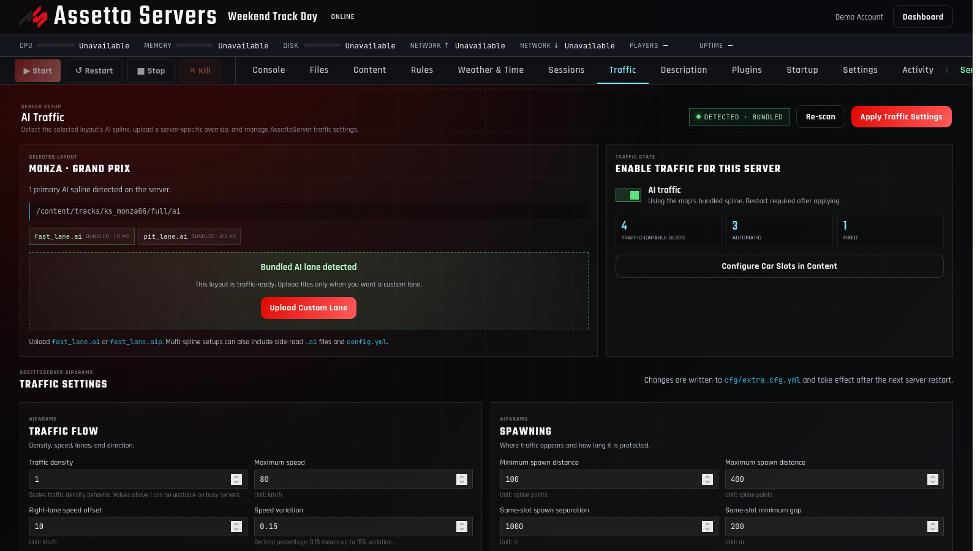The width and height of the screenshot is (980, 551).
Task: Click Upload Custom Lane
Action: pos(309,308)
